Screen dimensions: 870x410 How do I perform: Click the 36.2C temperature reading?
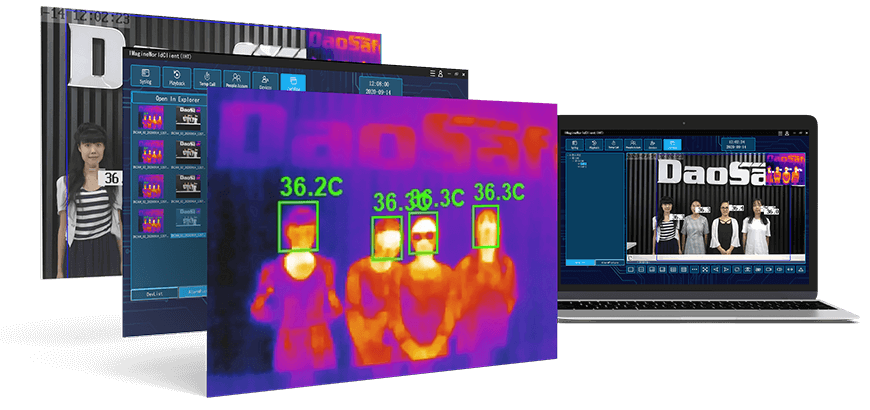311,187
